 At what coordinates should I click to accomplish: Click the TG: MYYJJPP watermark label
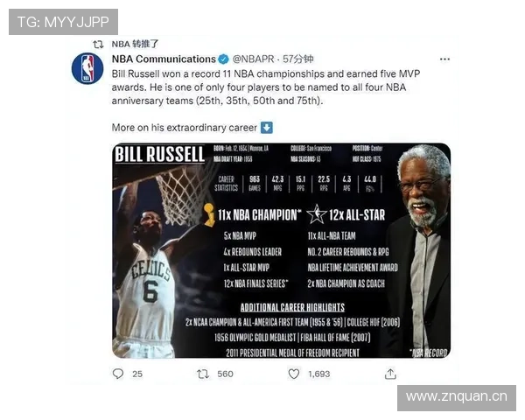click(x=63, y=22)
